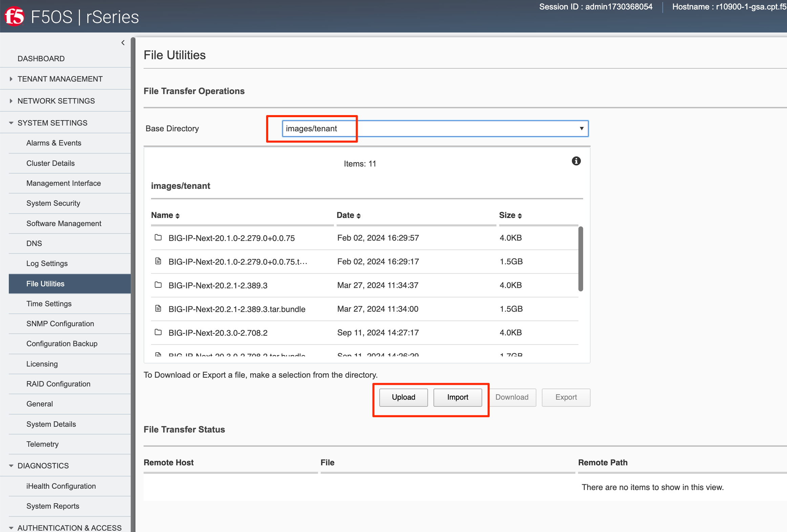Open SNMP Configuration

tap(60, 324)
